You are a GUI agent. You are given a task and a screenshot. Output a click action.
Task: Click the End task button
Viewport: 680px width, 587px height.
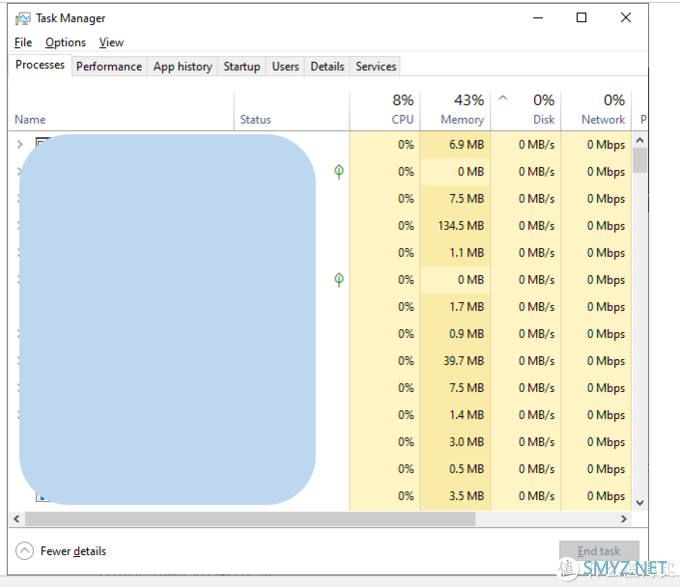pos(598,551)
